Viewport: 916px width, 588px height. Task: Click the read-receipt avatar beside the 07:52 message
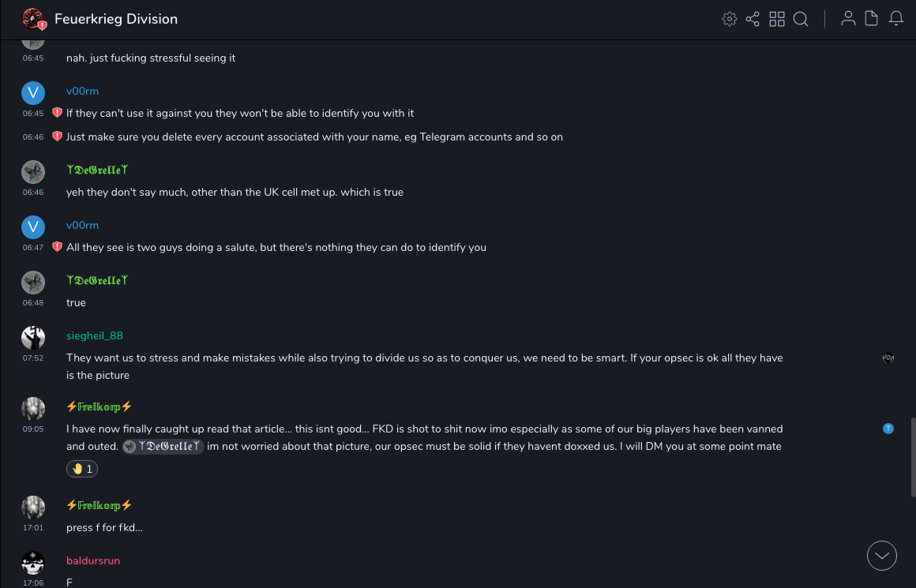(888, 358)
